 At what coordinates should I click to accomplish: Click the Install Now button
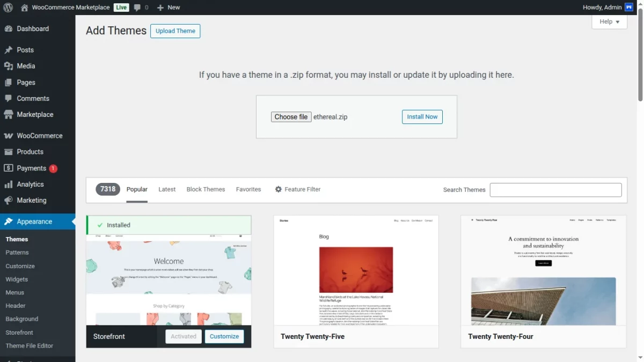click(x=422, y=117)
